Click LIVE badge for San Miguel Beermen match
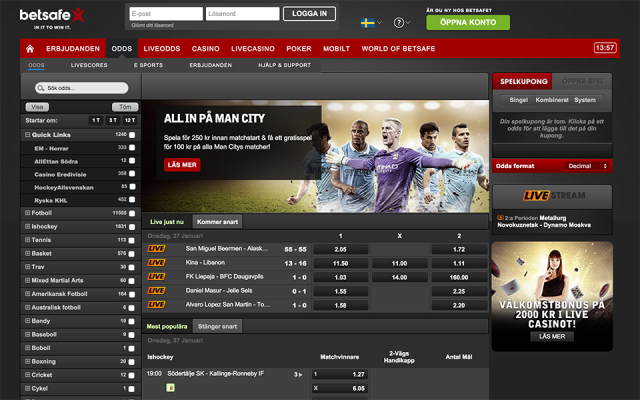The image size is (640, 400). 156,249
